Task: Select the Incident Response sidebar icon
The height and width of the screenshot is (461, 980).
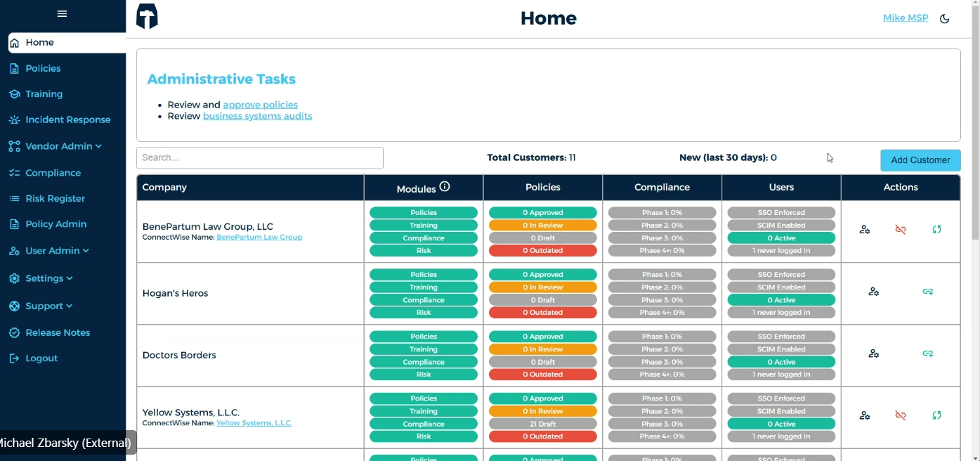Action: click(14, 119)
